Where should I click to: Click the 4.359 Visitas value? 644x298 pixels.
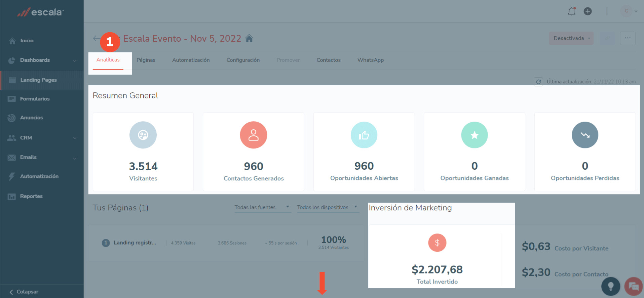coord(183,243)
